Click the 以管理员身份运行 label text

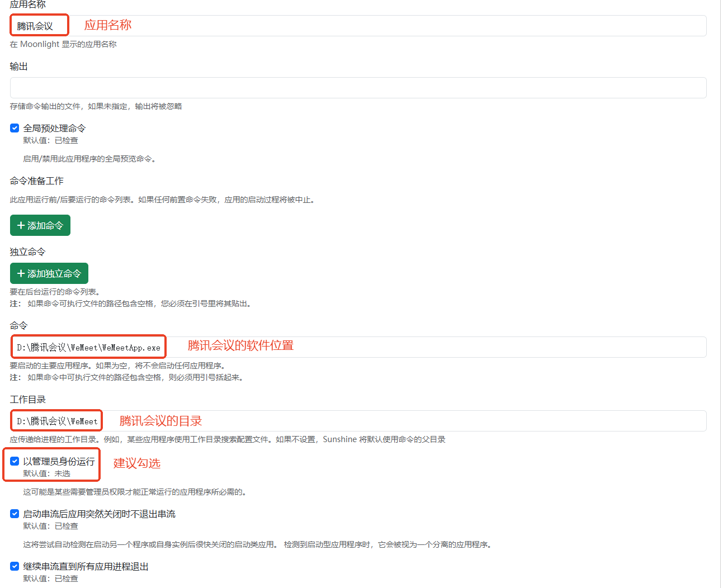(x=59, y=461)
